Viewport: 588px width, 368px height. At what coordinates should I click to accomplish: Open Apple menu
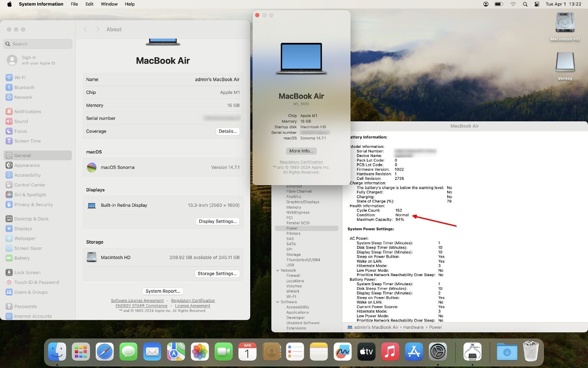coord(9,4)
